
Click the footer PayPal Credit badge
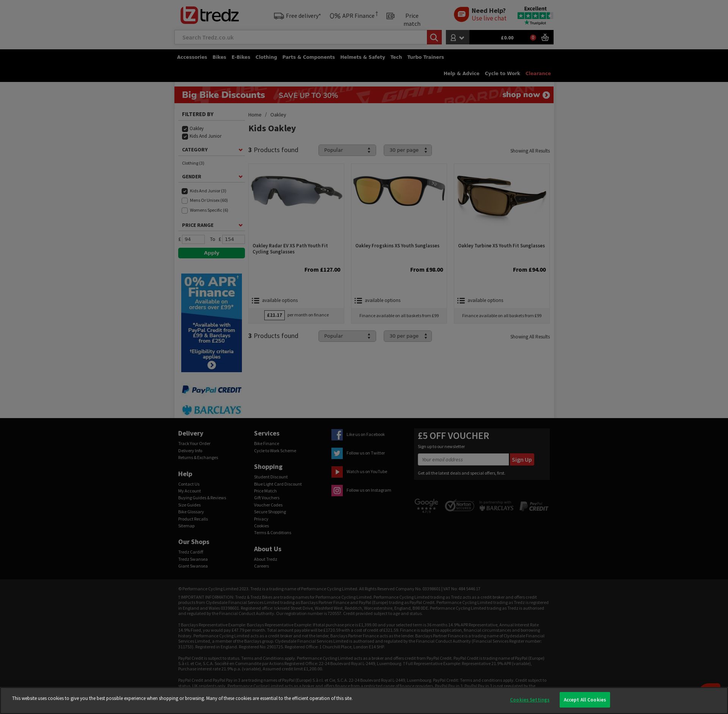pos(534,506)
